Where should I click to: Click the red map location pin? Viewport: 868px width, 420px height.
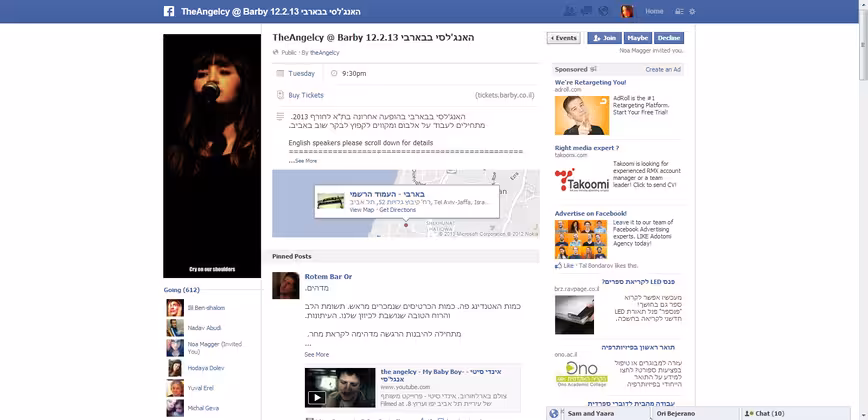(406, 225)
